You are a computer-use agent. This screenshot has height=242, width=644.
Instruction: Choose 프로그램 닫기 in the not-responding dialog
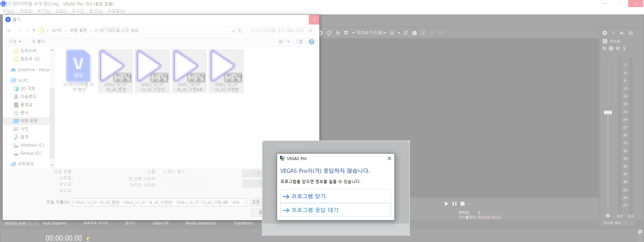pos(335,196)
